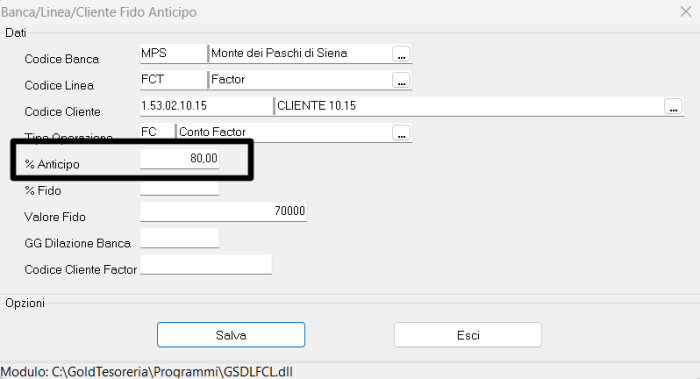Click the FCT line code field
The image size is (700, 379).
coord(173,79)
